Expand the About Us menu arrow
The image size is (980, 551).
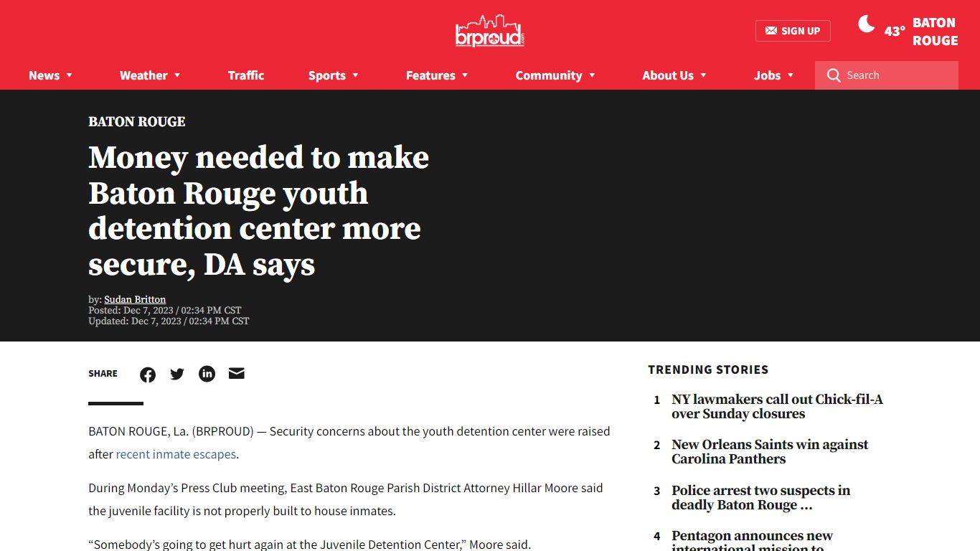point(703,75)
